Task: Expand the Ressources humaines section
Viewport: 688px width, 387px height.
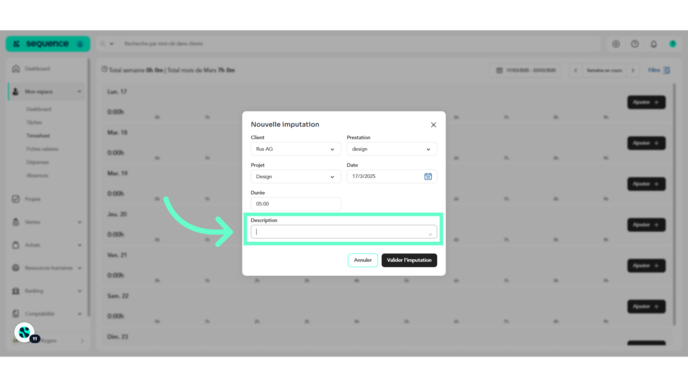Action: click(x=79, y=268)
